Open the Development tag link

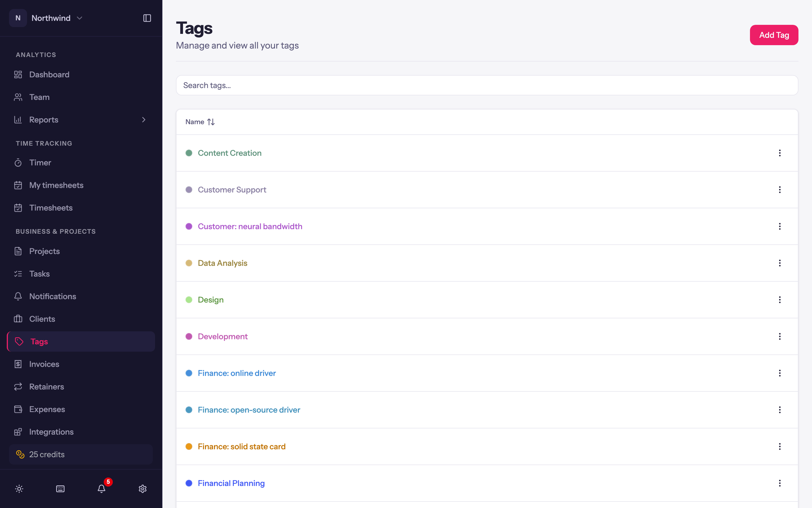222,336
